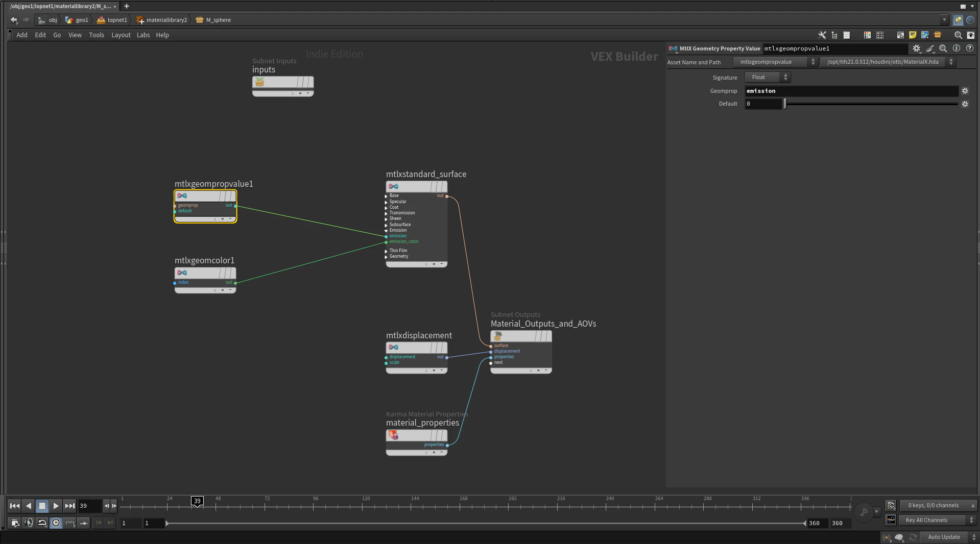The width and height of the screenshot is (980, 544).
Task: Create a network box
Action: (x=900, y=35)
